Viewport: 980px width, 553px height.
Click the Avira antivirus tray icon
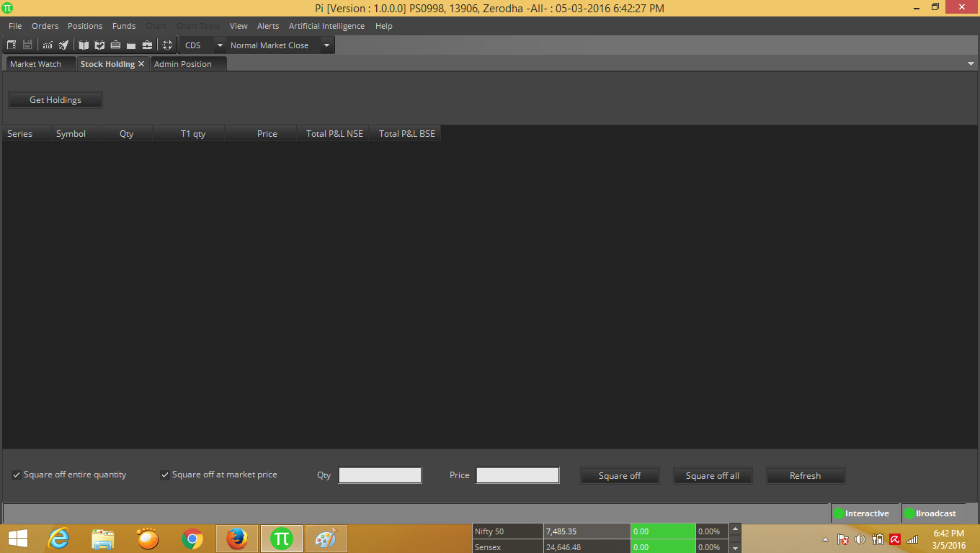pos(895,539)
